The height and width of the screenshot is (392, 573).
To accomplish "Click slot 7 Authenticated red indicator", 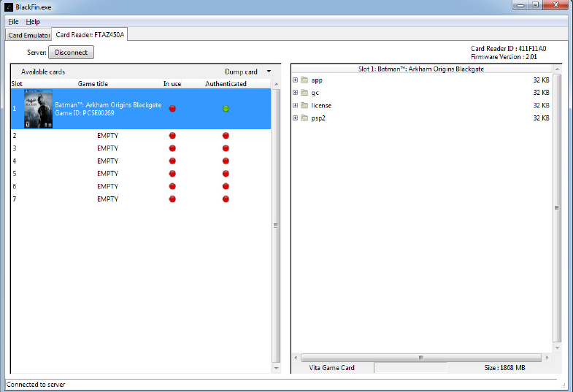I will point(226,199).
